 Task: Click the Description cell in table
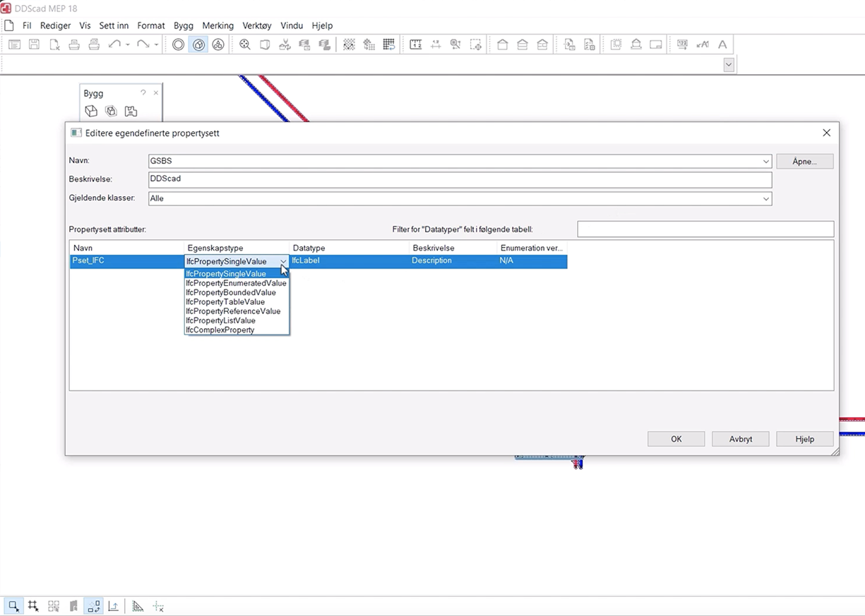pyautogui.click(x=453, y=261)
